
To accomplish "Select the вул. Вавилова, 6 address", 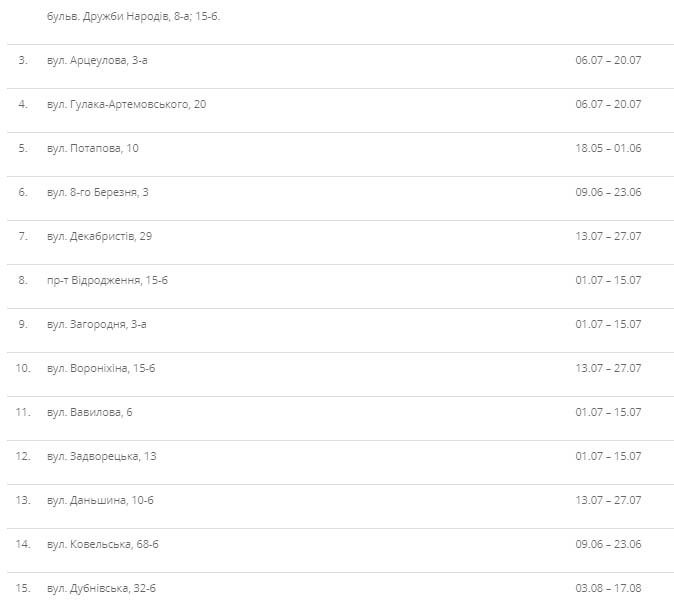I will click(x=90, y=412).
